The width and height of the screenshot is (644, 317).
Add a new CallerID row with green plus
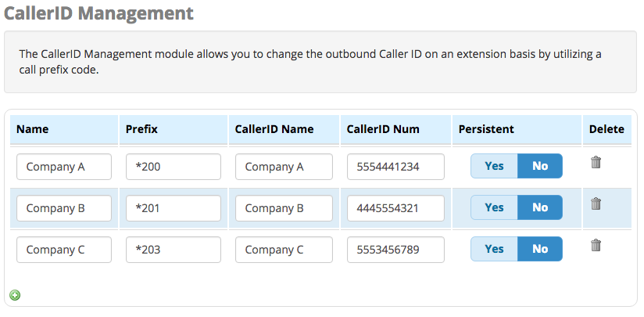[15, 295]
